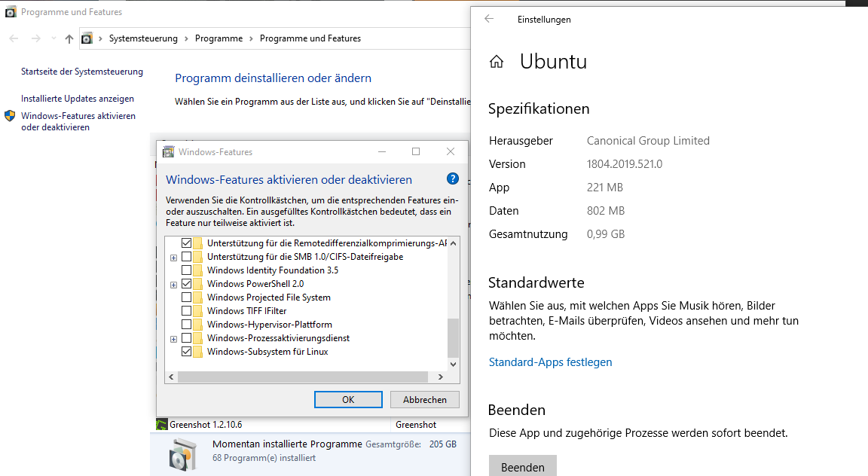Check the Windows TIFF IFilter checkbox
Screen dimensions: 868x476
click(187, 311)
